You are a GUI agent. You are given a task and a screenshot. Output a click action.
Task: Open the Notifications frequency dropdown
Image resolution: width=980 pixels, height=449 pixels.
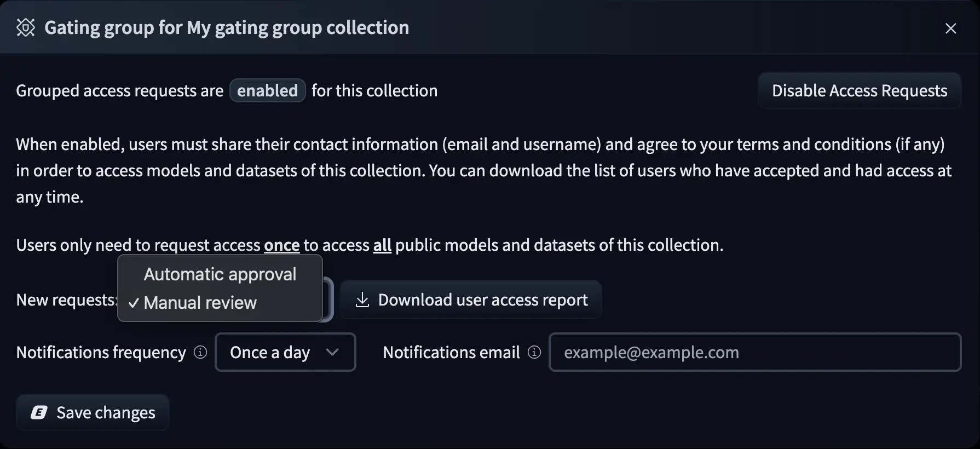tap(285, 353)
